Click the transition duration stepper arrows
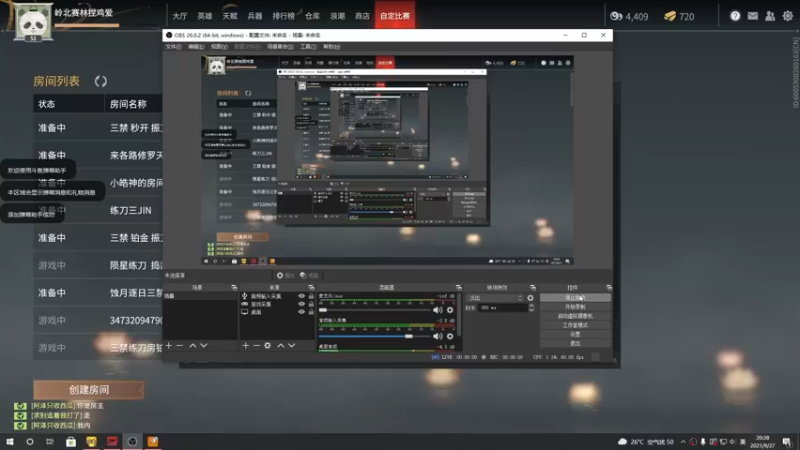 click(x=531, y=308)
